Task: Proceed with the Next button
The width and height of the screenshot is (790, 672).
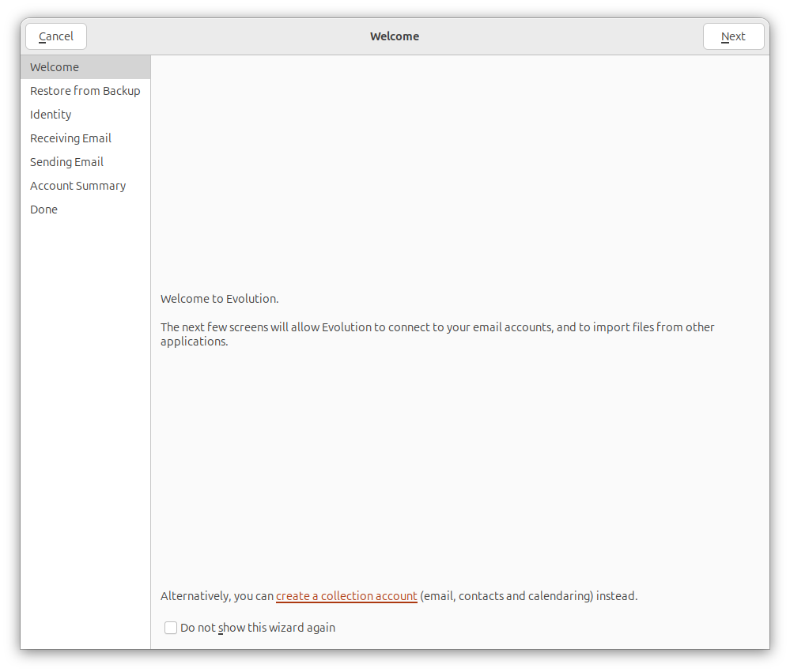Action: point(733,36)
